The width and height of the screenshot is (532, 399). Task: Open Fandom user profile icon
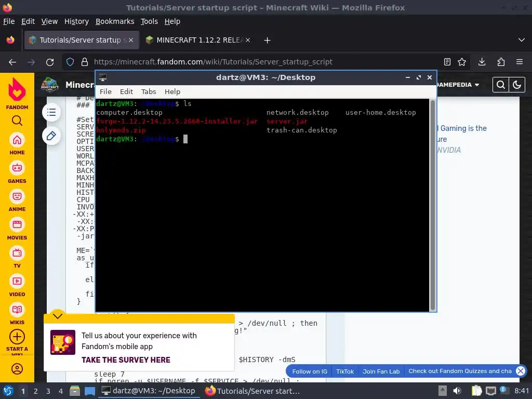coord(17,369)
